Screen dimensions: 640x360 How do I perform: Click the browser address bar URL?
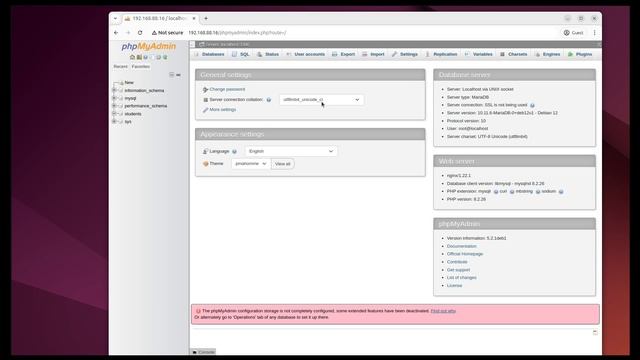[x=237, y=33]
